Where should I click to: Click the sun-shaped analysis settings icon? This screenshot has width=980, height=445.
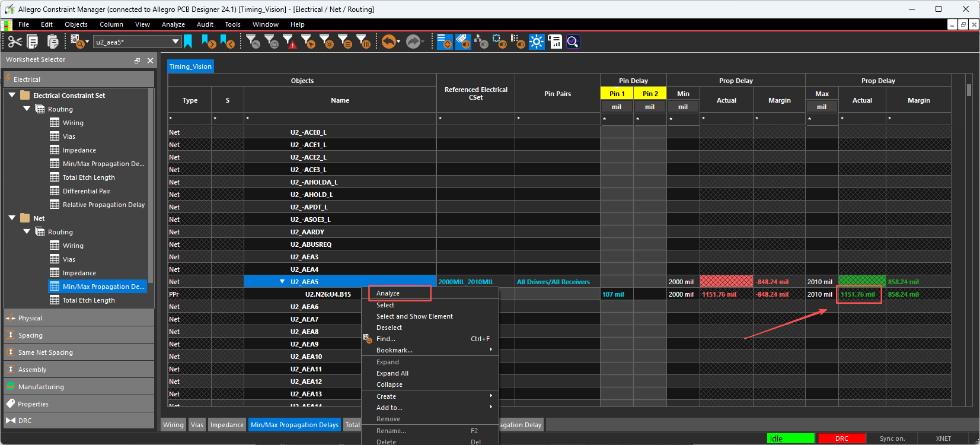click(x=537, y=42)
